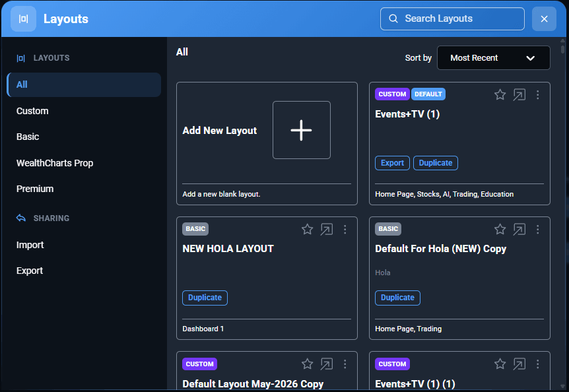This screenshot has width=569, height=392.
Task: Select the All category
Action: coord(84,84)
